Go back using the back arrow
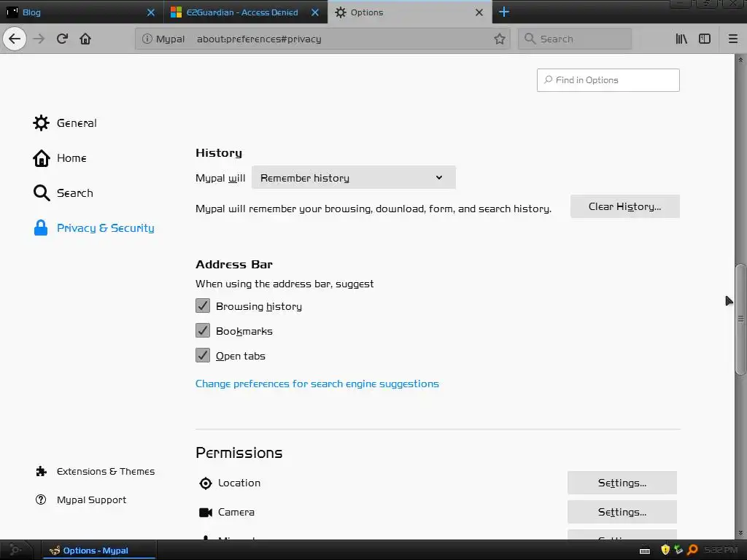This screenshot has width=747, height=560. point(15,39)
